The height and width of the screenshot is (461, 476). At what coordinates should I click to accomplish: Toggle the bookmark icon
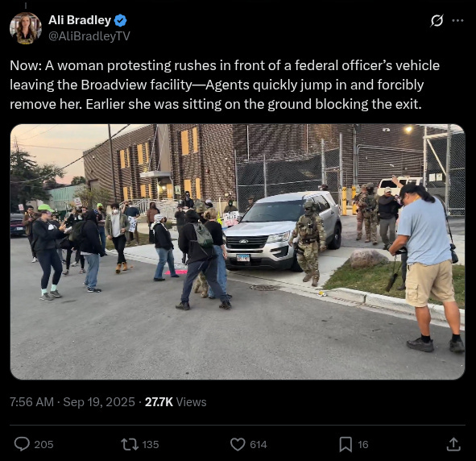(346, 444)
